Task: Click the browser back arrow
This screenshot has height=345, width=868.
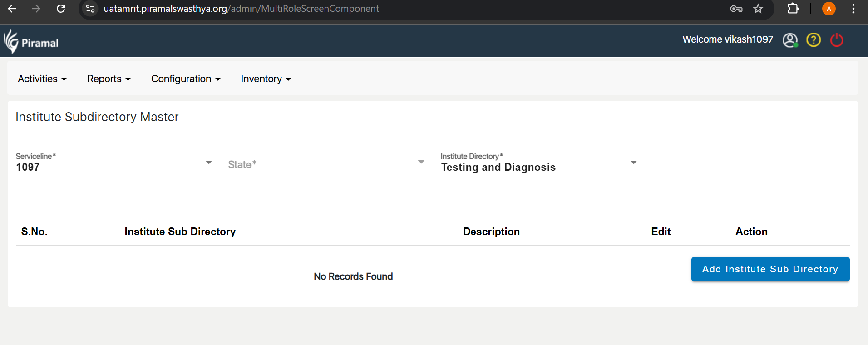Action: [12, 9]
